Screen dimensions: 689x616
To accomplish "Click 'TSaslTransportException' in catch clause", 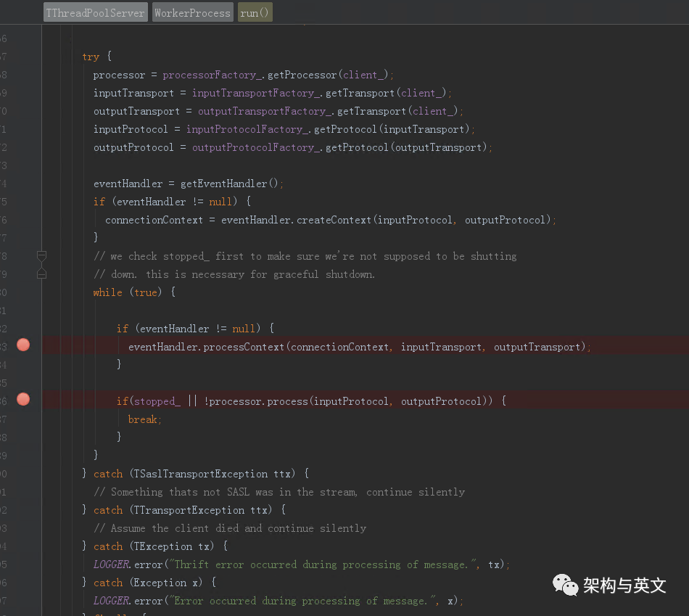I will tap(200, 474).
